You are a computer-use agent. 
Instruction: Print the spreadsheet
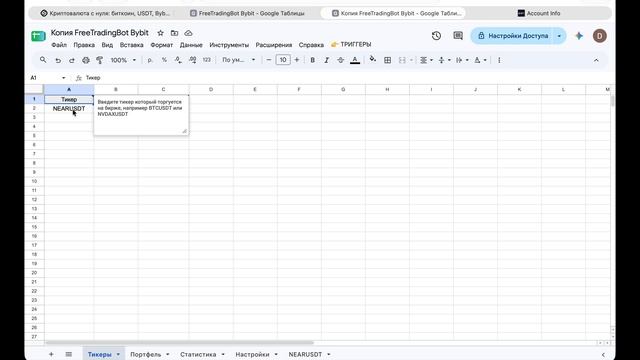[86, 60]
